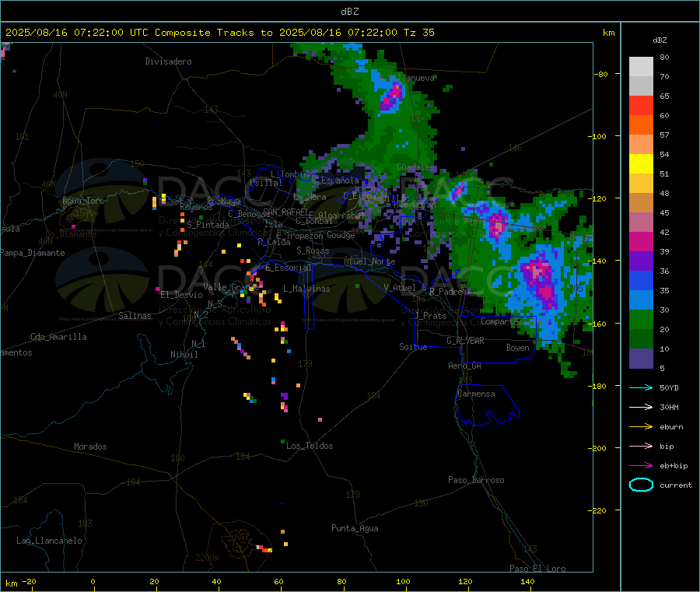Click the 'Paso_El_Loro' map label

pyautogui.click(x=537, y=569)
